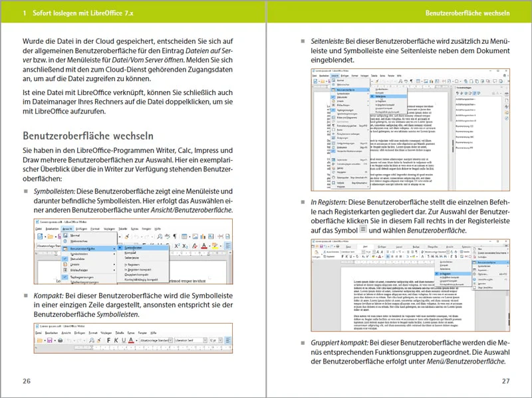Switch to Einfügen tab in In Registern screenshot
The image size is (532, 398).
pos(382,247)
